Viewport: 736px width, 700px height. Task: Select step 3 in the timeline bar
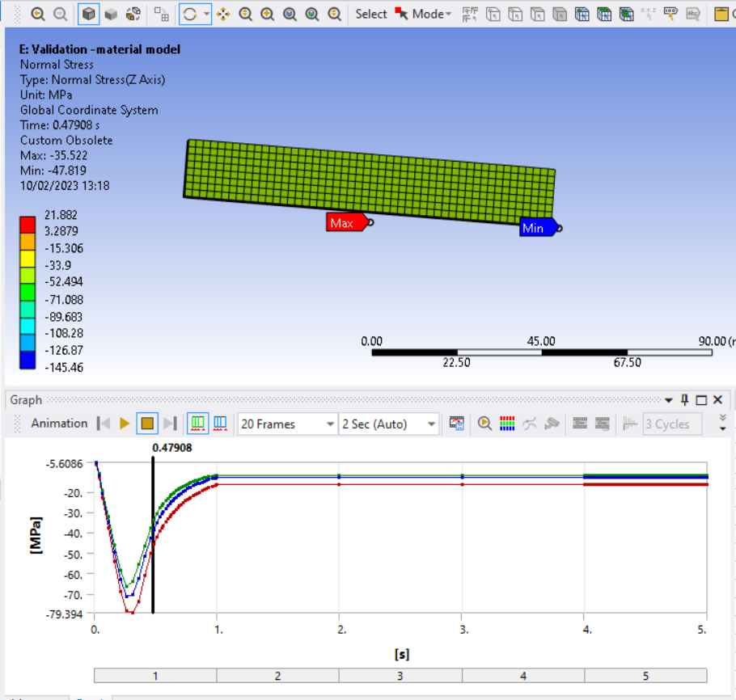pos(400,676)
